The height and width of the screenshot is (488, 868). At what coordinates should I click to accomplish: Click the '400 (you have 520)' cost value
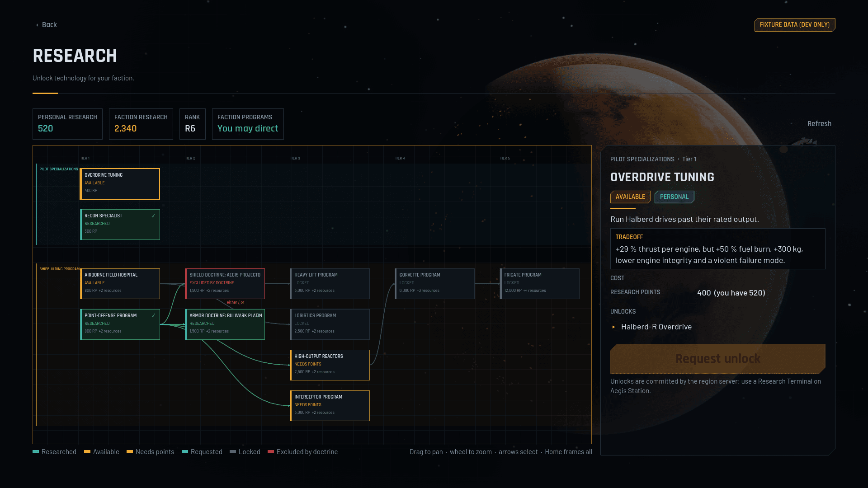coord(731,293)
